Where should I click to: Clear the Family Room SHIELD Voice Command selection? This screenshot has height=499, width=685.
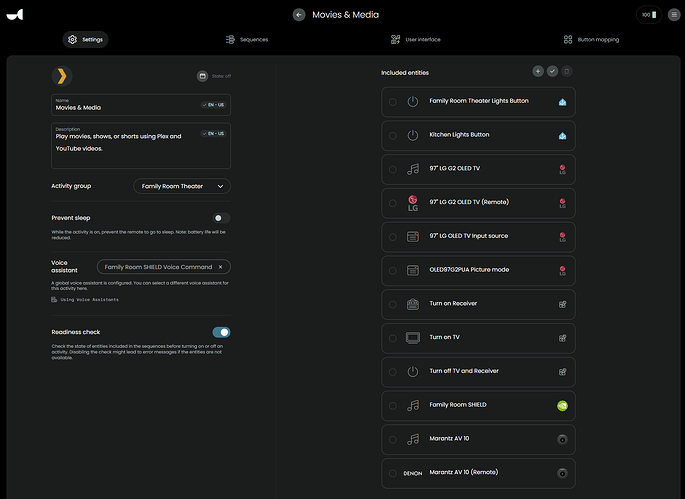click(x=221, y=267)
